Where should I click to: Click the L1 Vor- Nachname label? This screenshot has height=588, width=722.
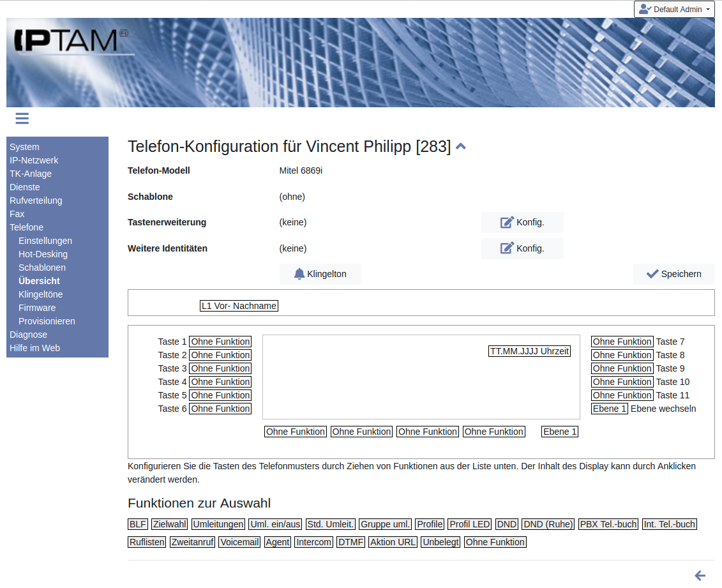(239, 306)
